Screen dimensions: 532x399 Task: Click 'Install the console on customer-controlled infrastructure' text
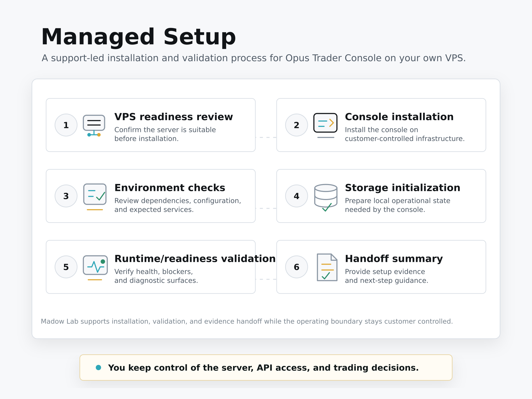coord(405,134)
